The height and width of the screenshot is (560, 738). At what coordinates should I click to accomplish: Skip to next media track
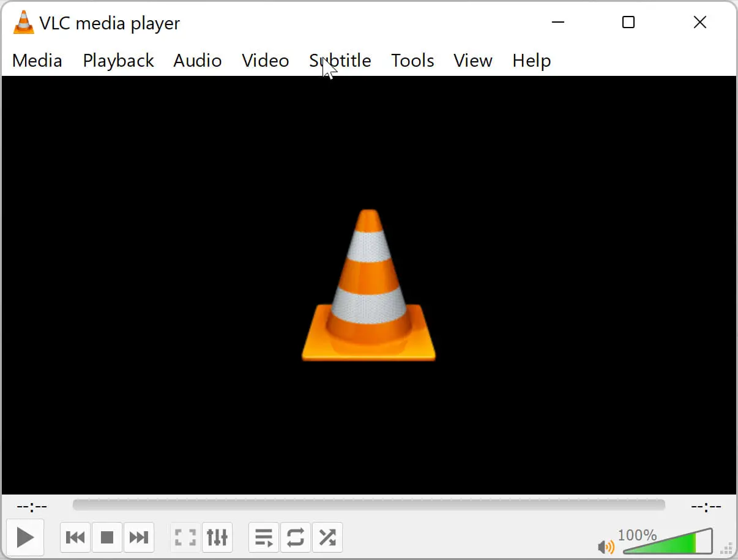click(139, 538)
